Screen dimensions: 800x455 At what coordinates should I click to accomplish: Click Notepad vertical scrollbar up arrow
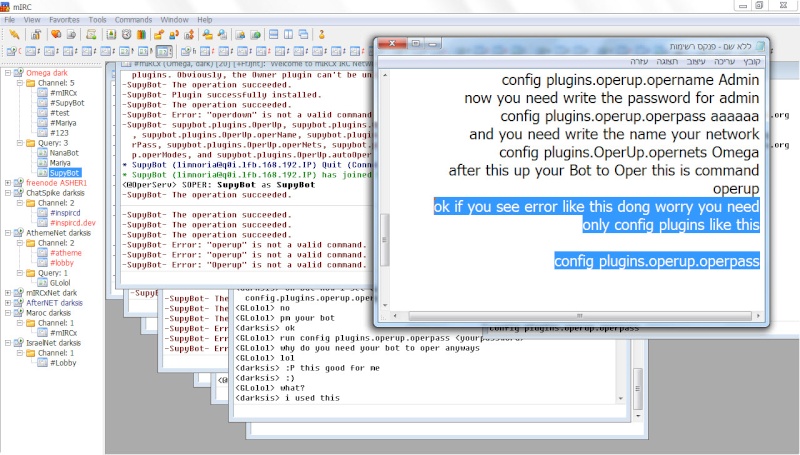pyautogui.click(x=385, y=75)
